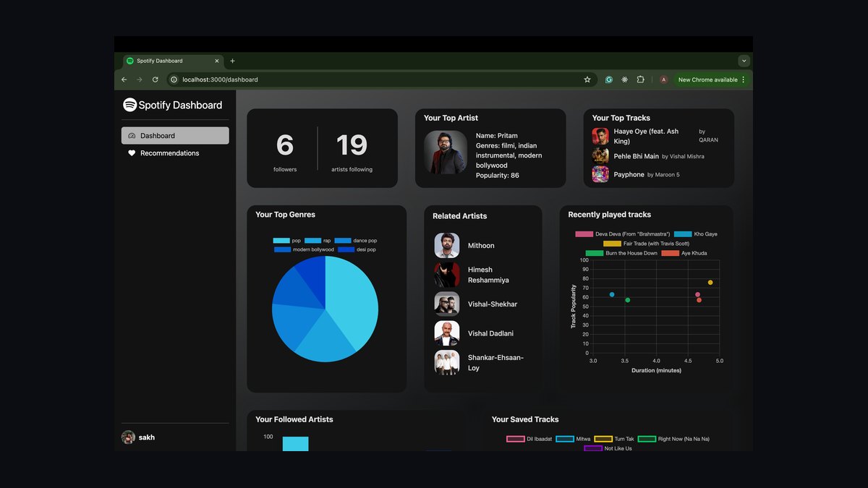Select the Vishal Dadlani artist name

click(x=490, y=334)
